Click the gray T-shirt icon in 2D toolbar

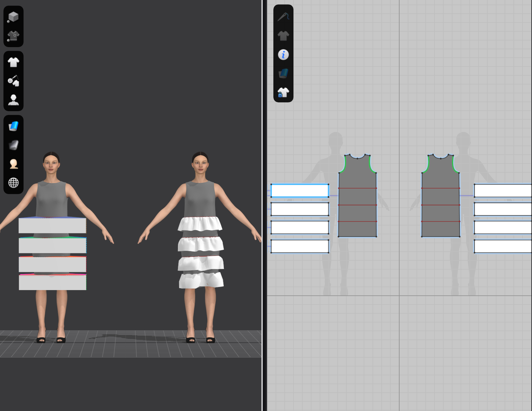tap(283, 36)
